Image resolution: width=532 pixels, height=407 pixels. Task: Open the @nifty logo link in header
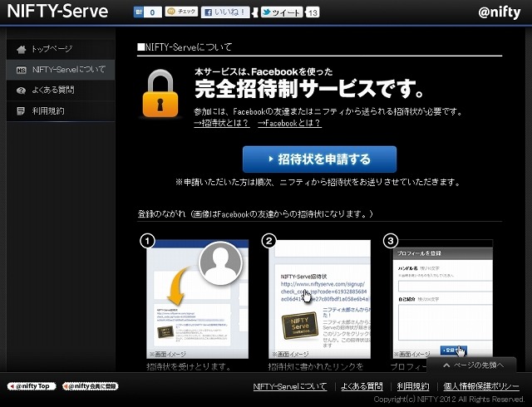click(499, 12)
